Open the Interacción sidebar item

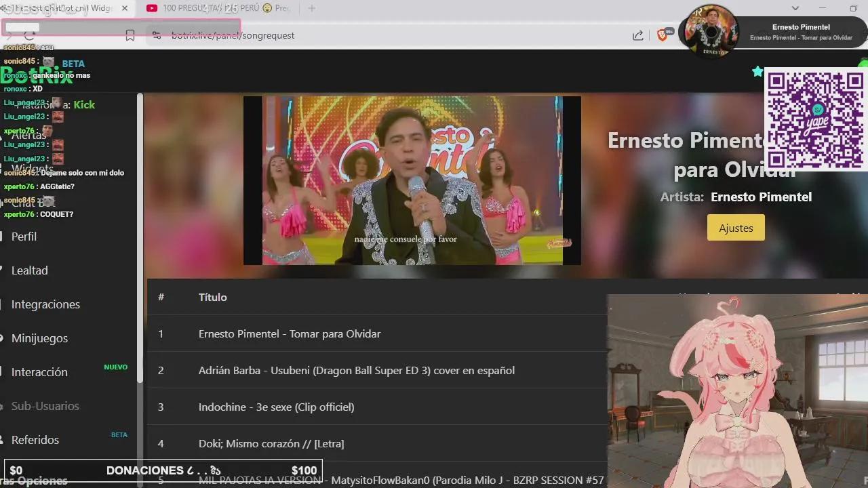click(x=39, y=372)
